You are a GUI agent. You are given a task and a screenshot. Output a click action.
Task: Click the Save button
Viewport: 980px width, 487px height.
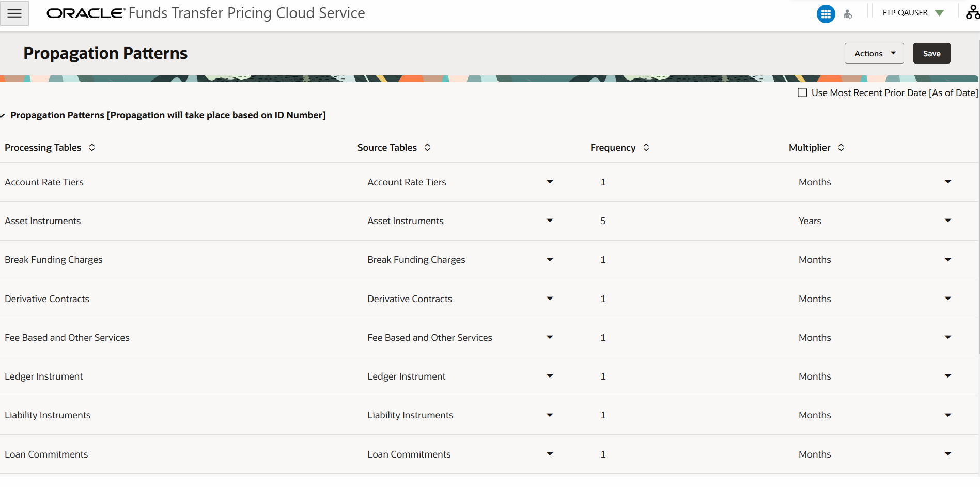[931, 53]
